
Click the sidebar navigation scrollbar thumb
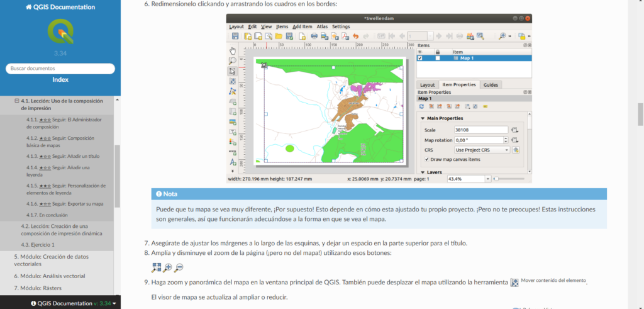117,176
